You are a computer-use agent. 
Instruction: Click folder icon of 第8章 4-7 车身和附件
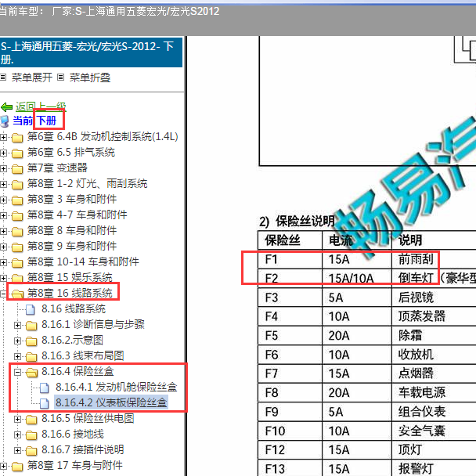[x=17, y=215]
